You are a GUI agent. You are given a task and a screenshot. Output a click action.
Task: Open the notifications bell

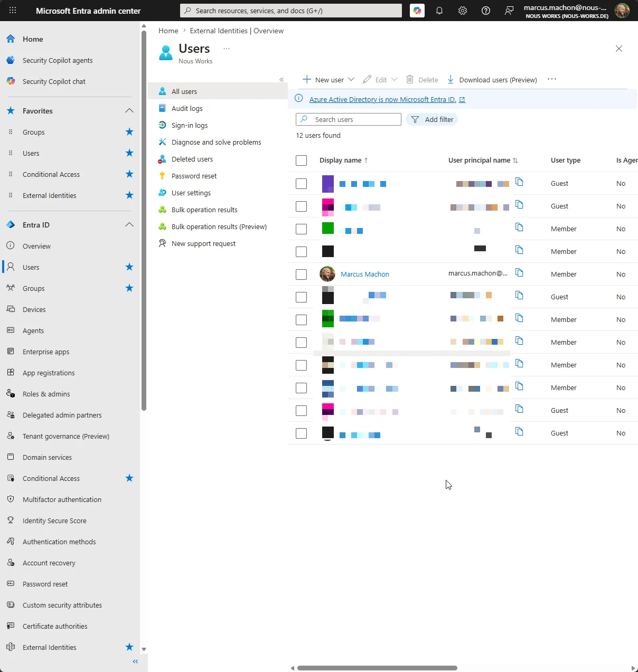point(439,11)
